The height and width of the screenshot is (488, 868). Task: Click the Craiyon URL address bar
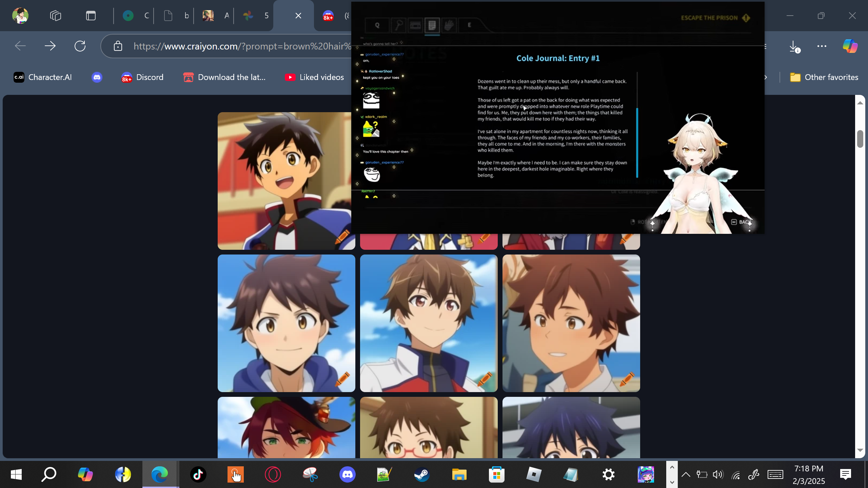(x=242, y=46)
